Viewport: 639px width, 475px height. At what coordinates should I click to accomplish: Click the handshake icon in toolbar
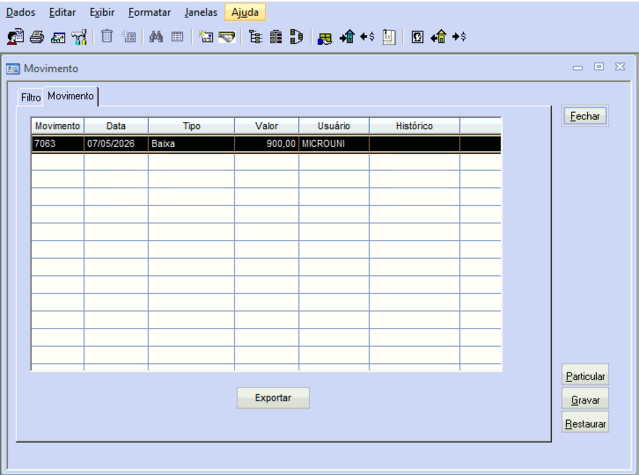tap(227, 37)
